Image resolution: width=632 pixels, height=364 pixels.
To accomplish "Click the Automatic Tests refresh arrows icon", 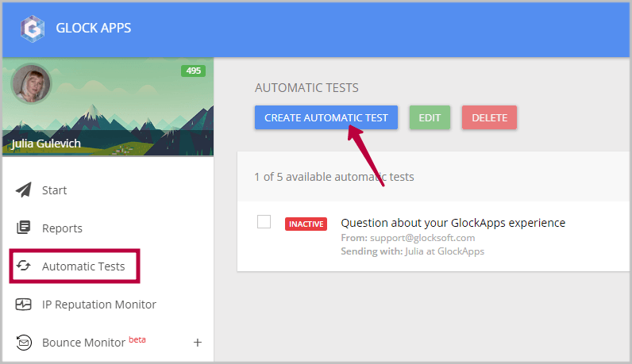I will coord(23,266).
